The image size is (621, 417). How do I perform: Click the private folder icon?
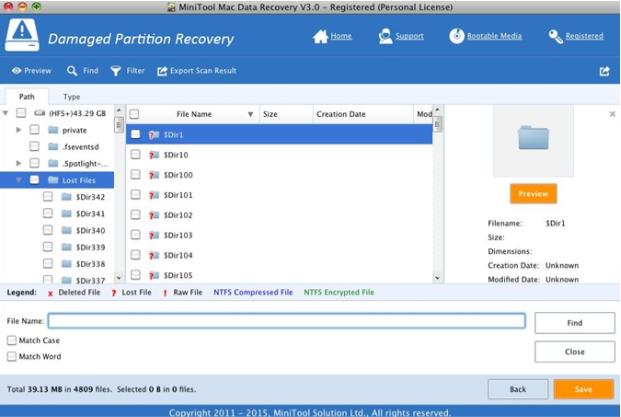pyautogui.click(x=53, y=130)
